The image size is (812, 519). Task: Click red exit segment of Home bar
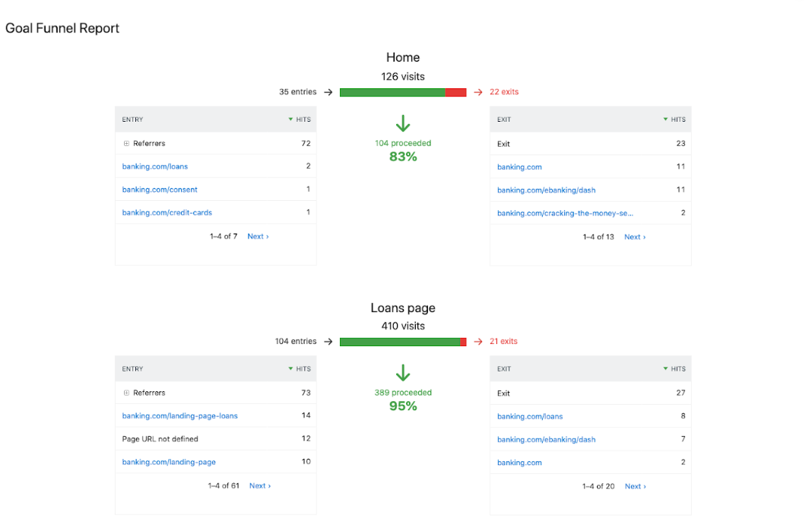click(455, 92)
